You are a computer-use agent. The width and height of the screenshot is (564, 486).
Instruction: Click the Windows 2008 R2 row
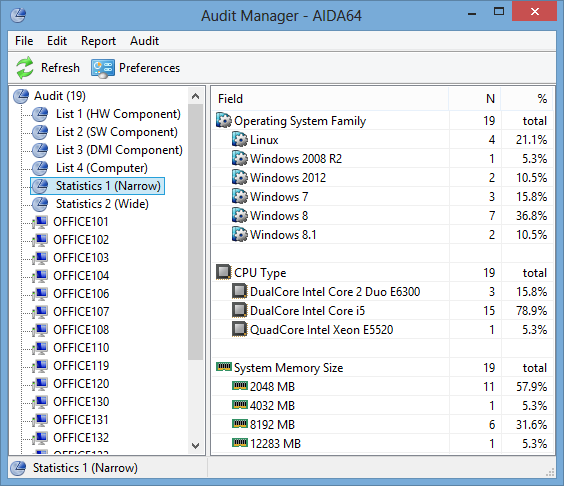(x=382, y=159)
